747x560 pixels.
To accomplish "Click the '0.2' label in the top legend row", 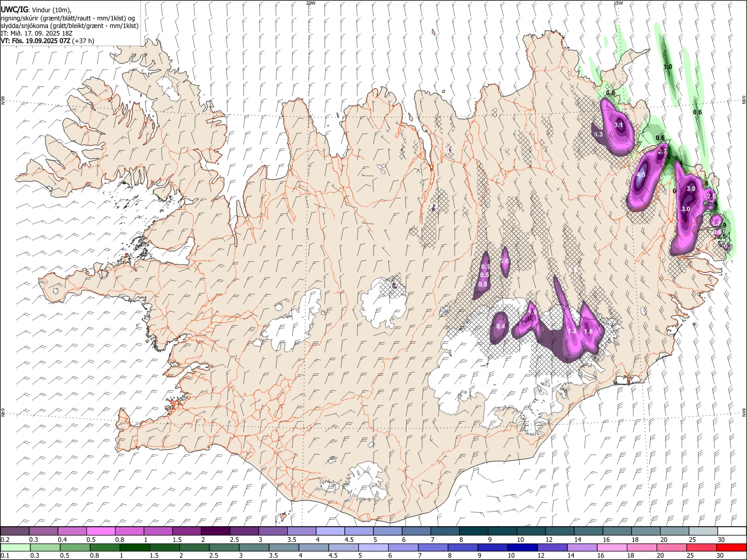I will tap(5, 540).
